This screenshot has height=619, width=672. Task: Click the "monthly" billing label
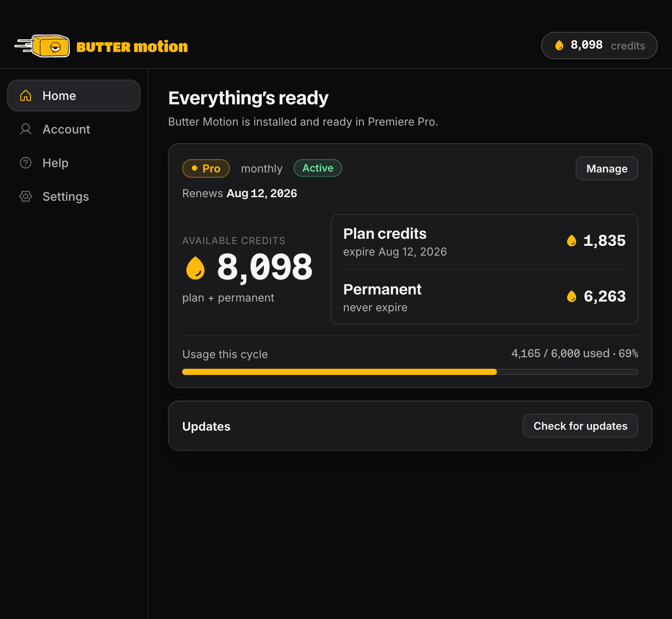(262, 168)
